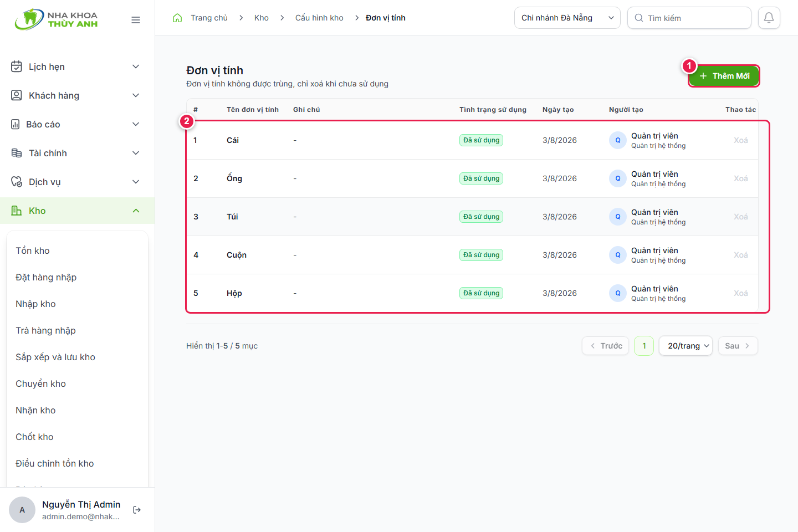Go to the Sau next page button
The height and width of the screenshot is (532, 798).
coord(738,346)
